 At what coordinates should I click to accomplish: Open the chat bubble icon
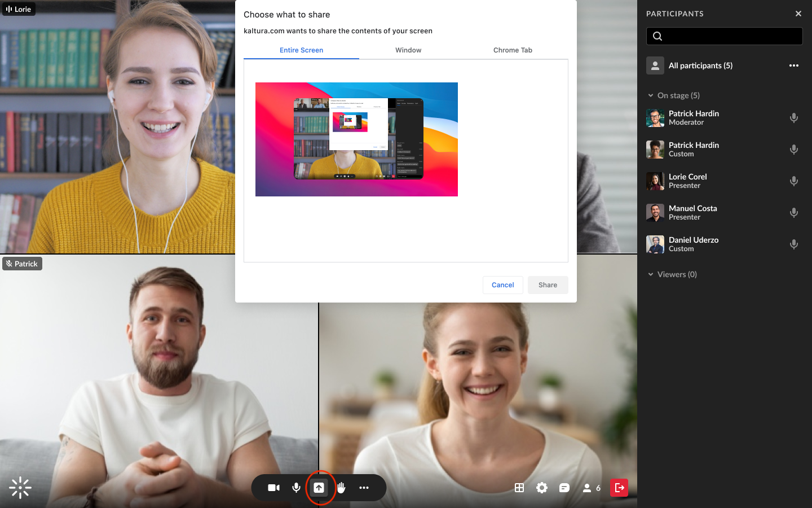click(x=564, y=488)
